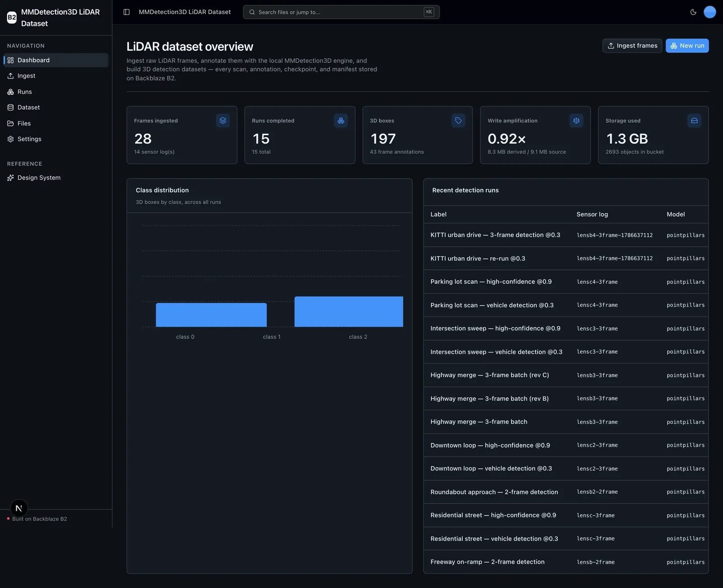Click sensor log lensb2-2frame

pos(597,492)
